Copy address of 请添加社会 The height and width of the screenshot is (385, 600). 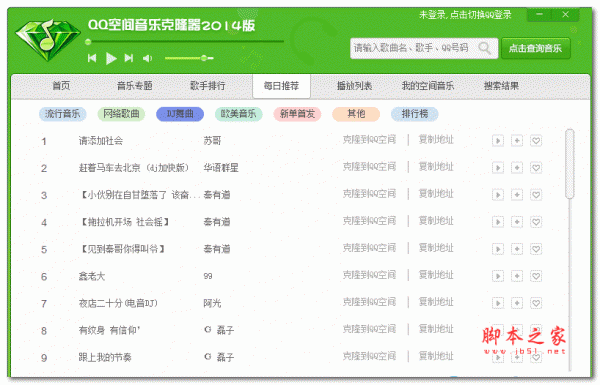coord(436,140)
